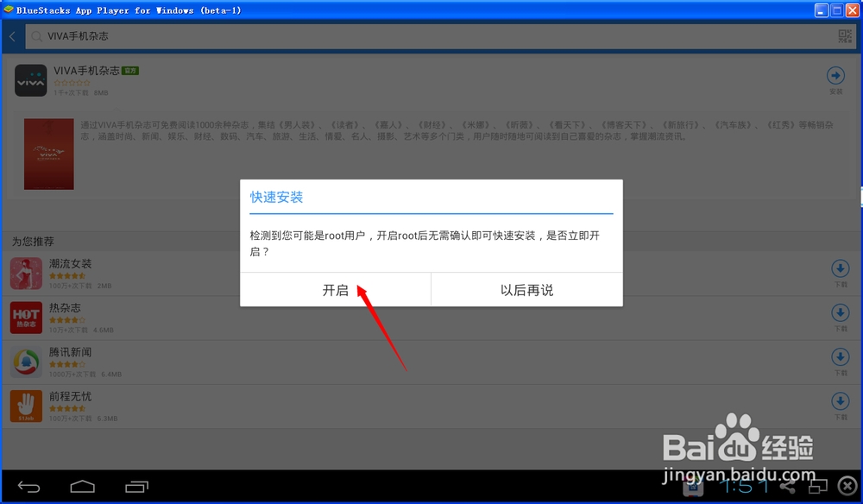Click the 快速安装 dialog title
Image resolution: width=863 pixels, height=504 pixels.
tap(276, 197)
